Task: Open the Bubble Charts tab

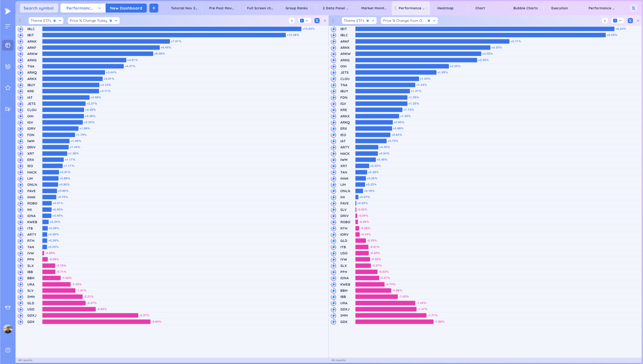Action: 525,8
